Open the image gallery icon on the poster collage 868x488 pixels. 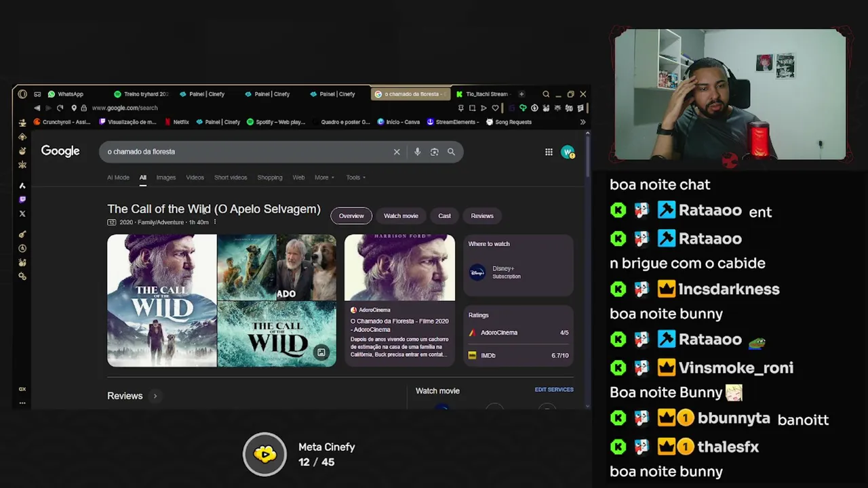321,352
